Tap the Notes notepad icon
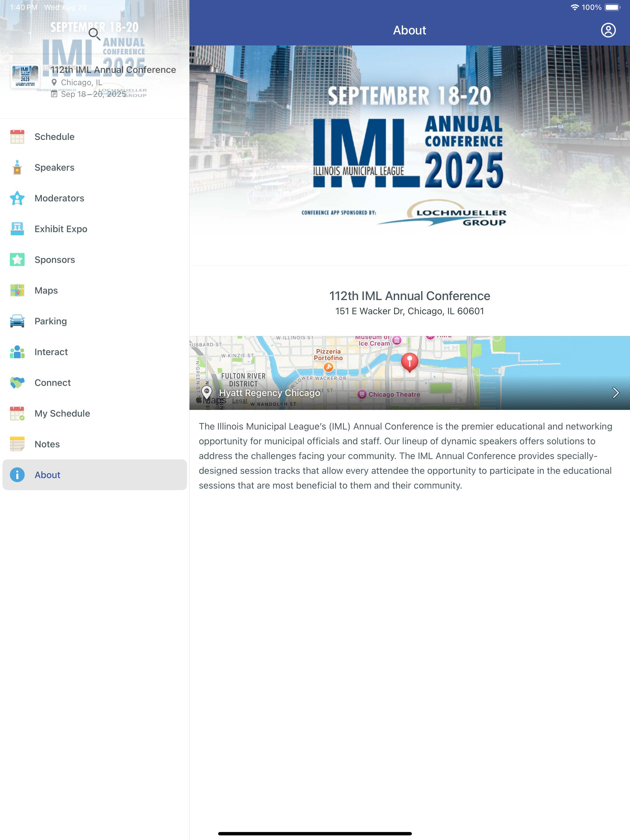The width and height of the screenshot is (630, 840). pyautogui.click(x=17, y=444)
